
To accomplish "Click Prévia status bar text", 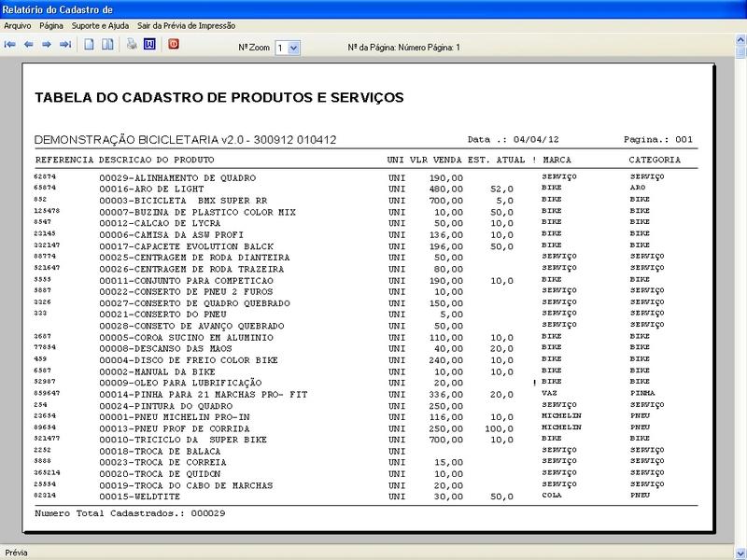I will pyautogui.click(x=16, y=553).
